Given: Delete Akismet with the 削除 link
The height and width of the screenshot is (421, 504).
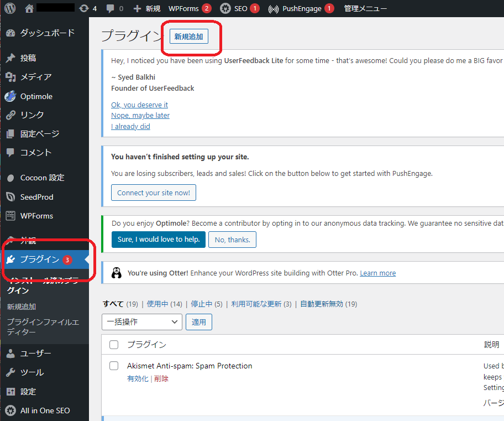Looking at the screenshot, I should coord(161,378).
